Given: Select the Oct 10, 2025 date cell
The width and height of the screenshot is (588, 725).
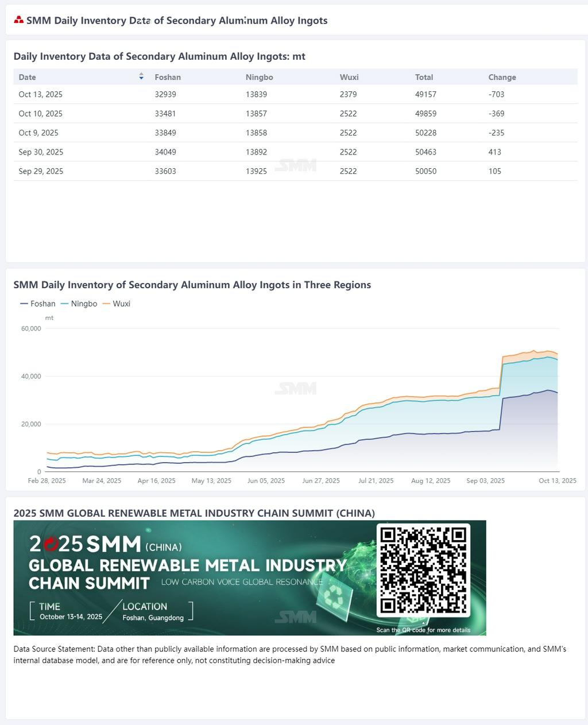Looking at the screenshot, I should coord(41,114).
